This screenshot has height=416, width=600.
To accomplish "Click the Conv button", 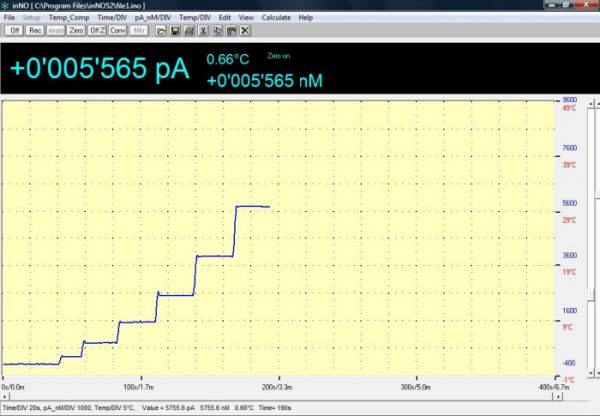I will tap(117, 31).
